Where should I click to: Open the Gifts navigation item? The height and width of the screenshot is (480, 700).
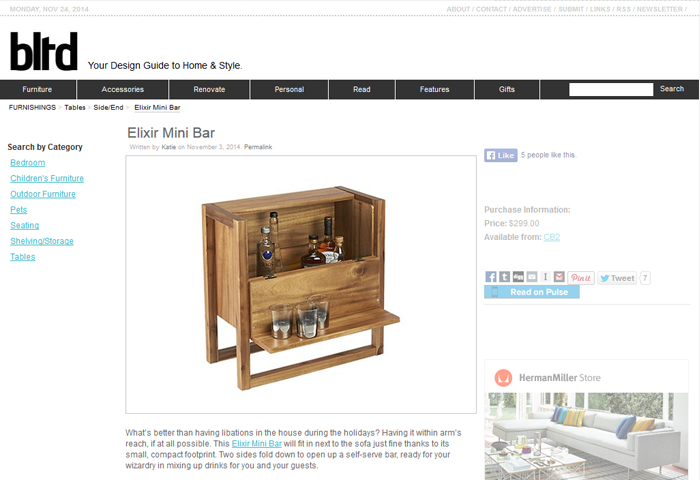[x=507, y=89]
